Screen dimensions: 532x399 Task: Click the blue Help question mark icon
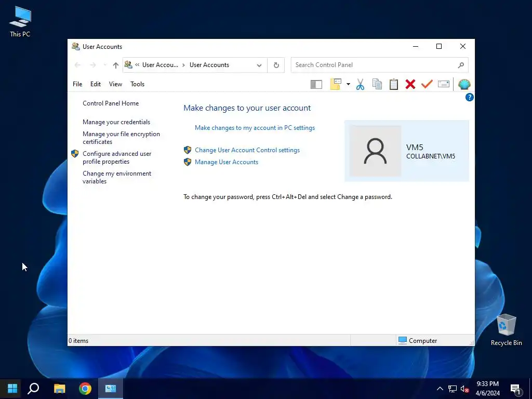point(469,97)
